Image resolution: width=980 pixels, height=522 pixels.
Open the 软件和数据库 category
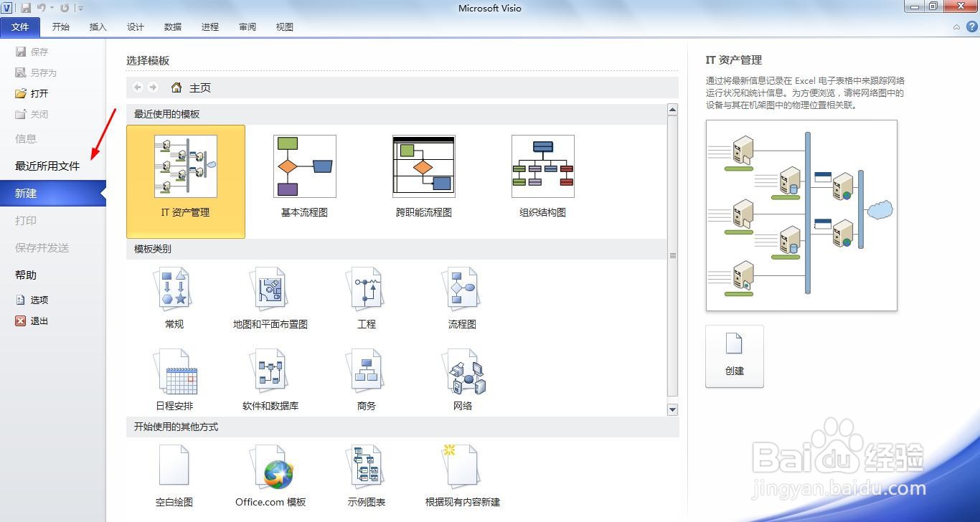[x=270, y=380]
